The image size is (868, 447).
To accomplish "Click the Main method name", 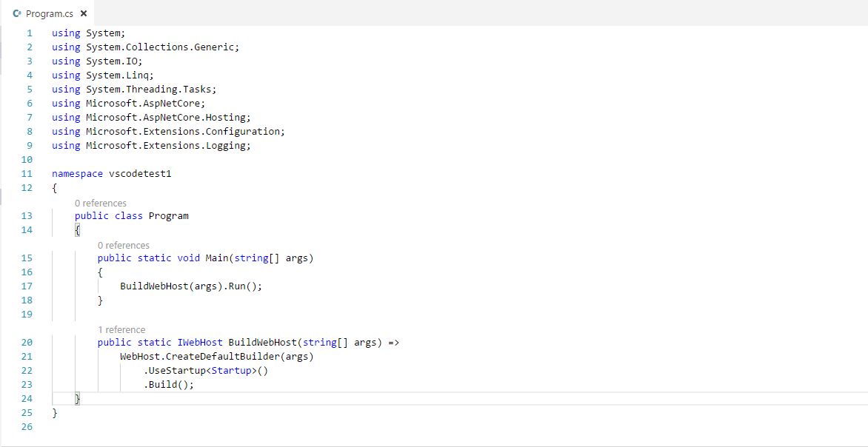I will tap(216, 258).
